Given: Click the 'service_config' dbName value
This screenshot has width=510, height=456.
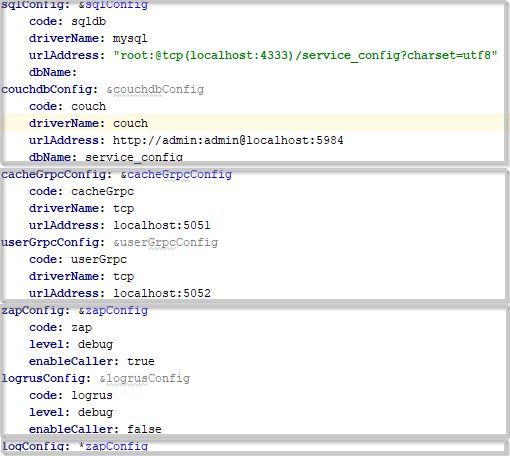Looking at the screenshot, I should point(134,157).
